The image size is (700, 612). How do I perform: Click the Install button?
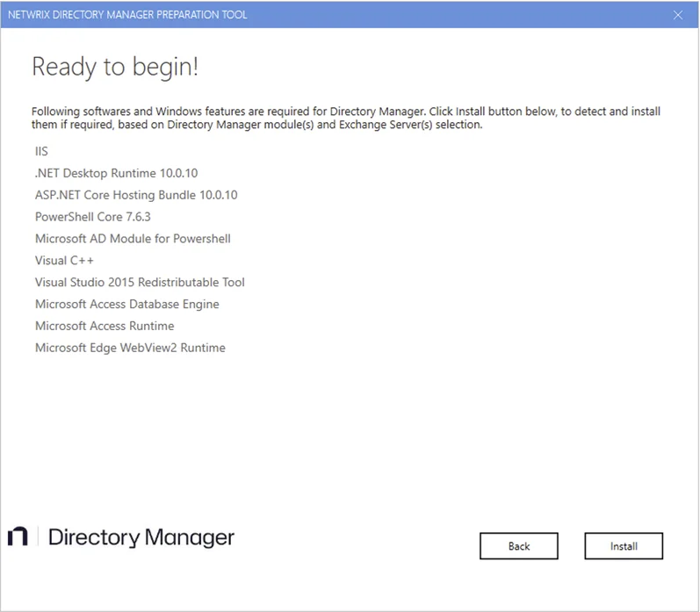624,545
